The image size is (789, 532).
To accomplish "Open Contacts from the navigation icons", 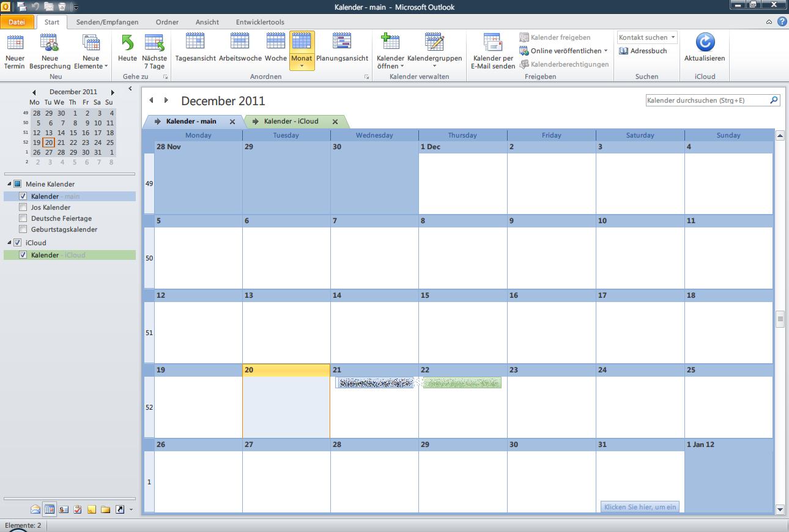I will tap(63, 509).
